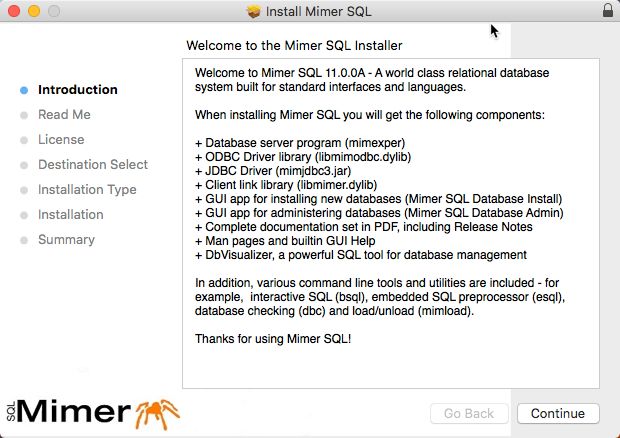This screenshot has width=620, height=438.
Task: Click the 'Welcome to the Mimer SQL Installer' heading
Action: coord(294,45)
